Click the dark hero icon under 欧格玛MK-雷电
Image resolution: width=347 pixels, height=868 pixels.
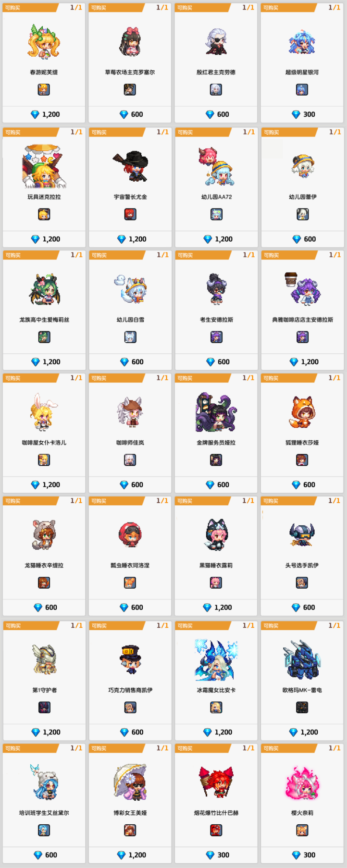302,707
